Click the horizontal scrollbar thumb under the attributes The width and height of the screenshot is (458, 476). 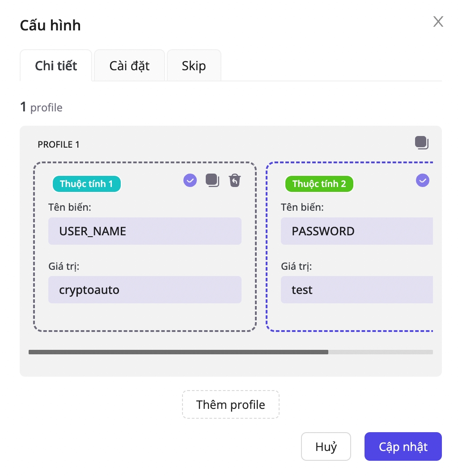[178, 352]
